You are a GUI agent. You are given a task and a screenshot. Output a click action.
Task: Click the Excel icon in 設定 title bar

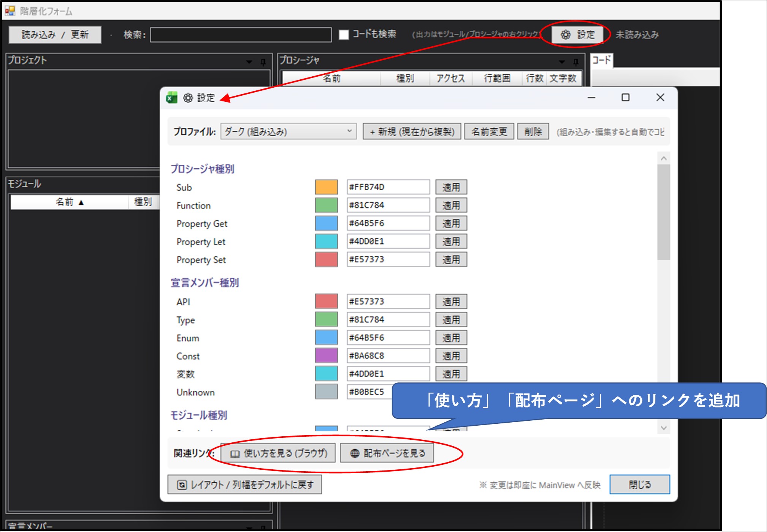172,98
